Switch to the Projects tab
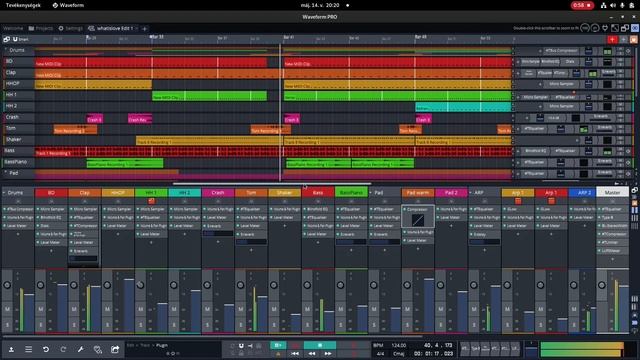The width and height of the screenshot is (640, 360). [x=41, y=28]
